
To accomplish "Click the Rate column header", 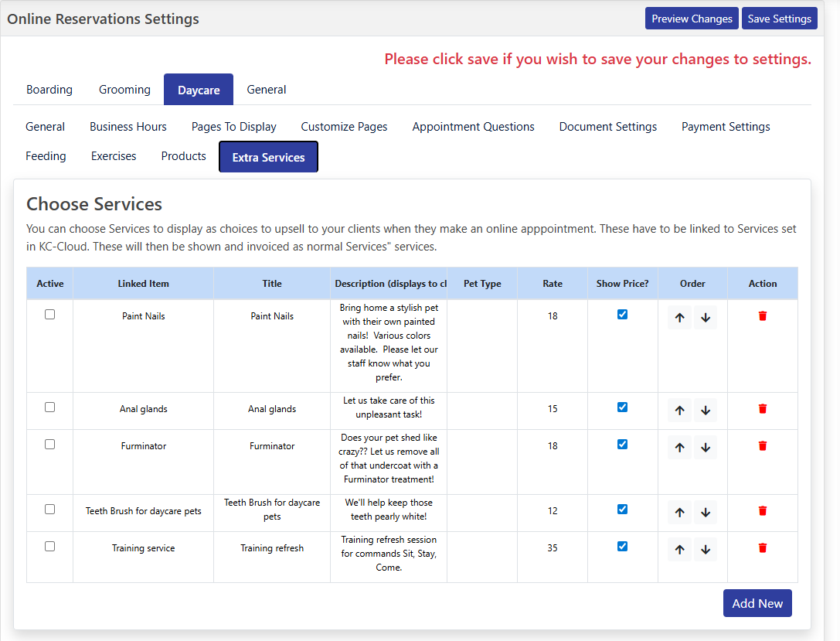I will pyautogui.click(x=553, y=284).
